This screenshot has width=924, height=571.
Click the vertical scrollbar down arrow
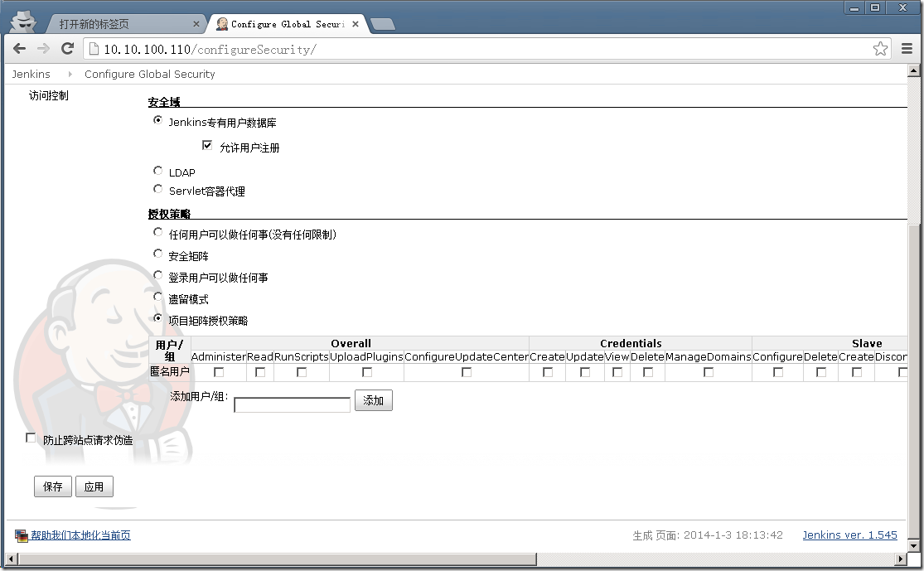click(x=913, y=545)
